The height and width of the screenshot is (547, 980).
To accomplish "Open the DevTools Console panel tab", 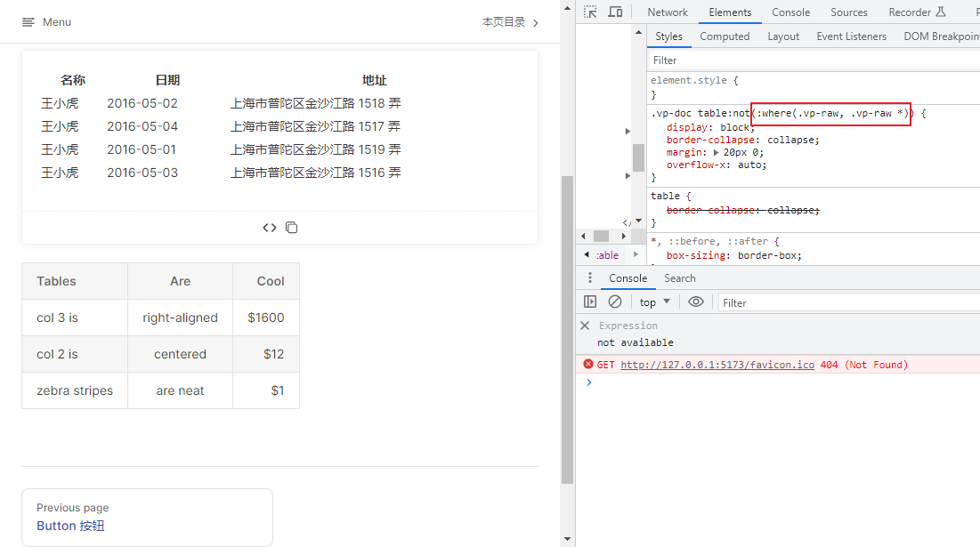I will pos(790,12).
